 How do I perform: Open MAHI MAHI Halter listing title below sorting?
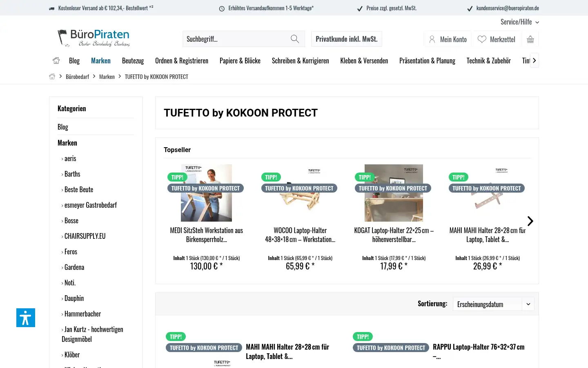[x=287, y=352]
